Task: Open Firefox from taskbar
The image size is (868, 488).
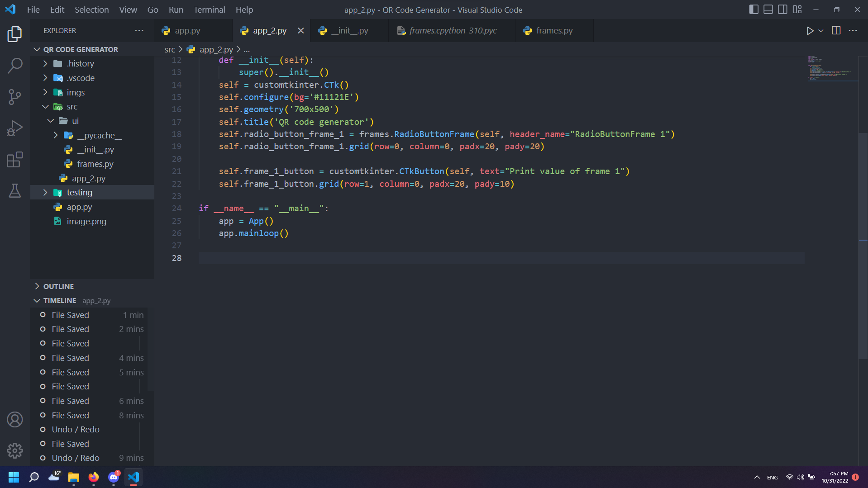Action: [93, 477]
